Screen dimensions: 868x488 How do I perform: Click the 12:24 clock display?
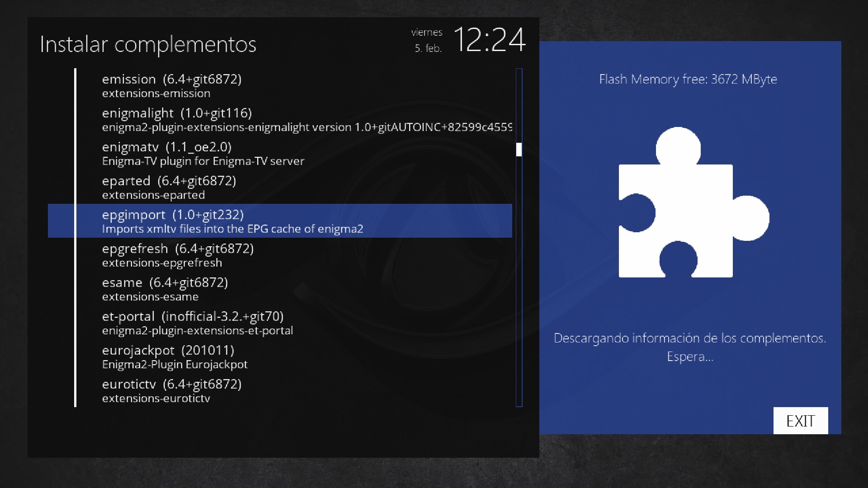click(x=489, y=40)
